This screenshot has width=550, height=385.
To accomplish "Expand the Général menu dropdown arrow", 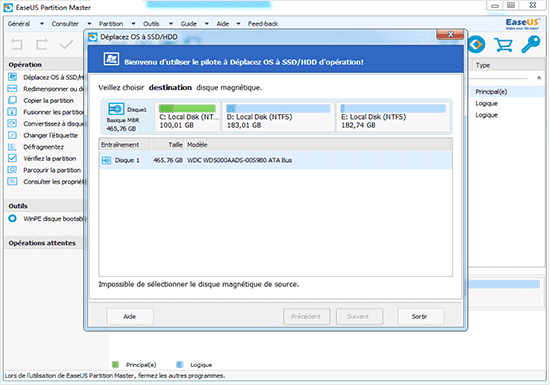I will (42, 24).
